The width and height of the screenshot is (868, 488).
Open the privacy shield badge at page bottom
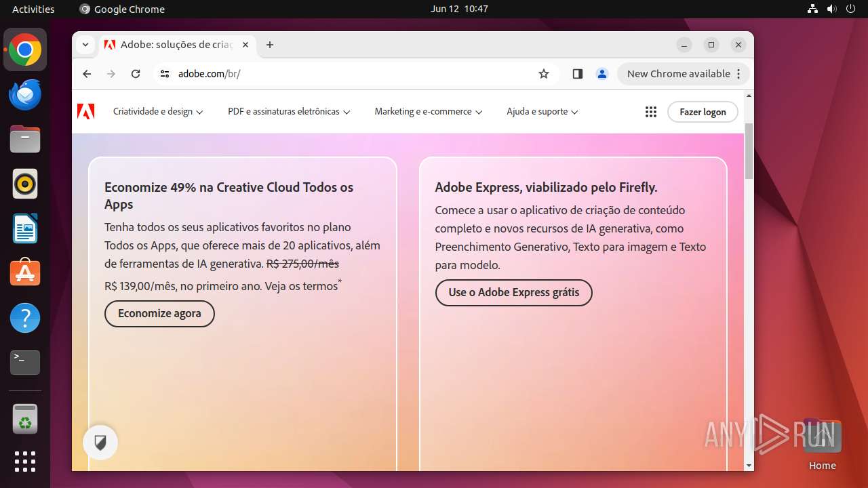[x=100, y=443]
